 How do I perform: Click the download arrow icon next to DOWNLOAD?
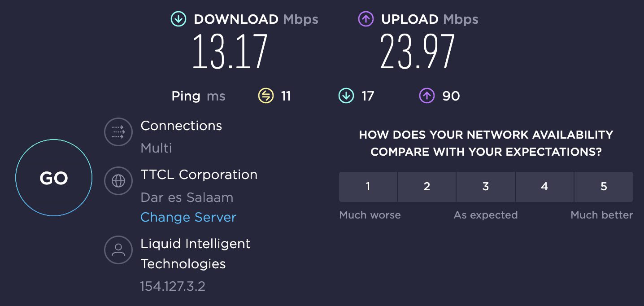pos(178,19)
